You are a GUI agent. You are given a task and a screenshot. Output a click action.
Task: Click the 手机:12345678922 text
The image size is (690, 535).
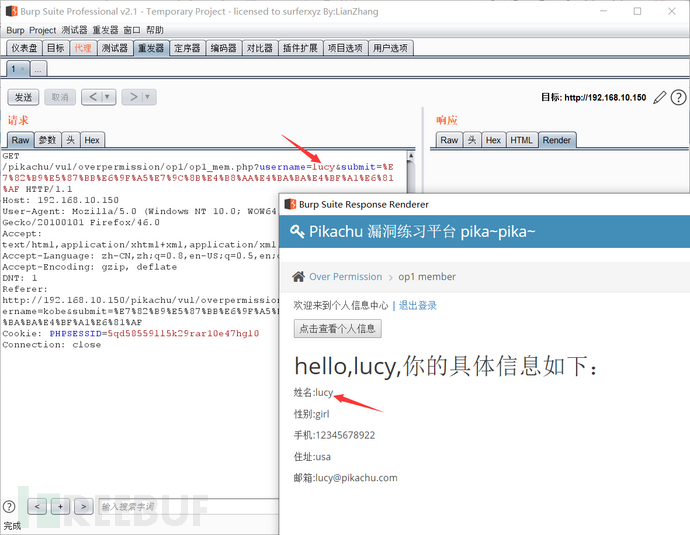334,435
